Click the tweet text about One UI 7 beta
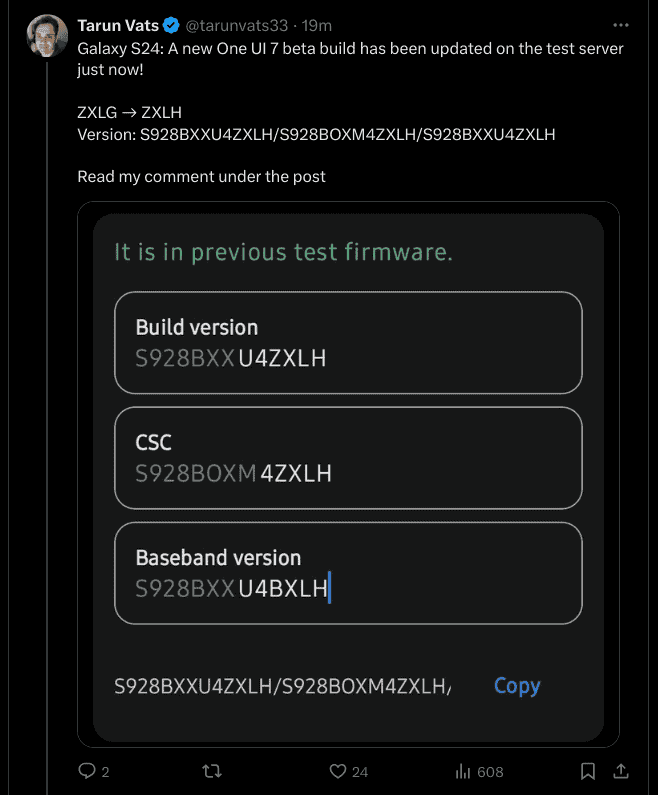Viewport: 658px width, 795px height. (350, 58)
